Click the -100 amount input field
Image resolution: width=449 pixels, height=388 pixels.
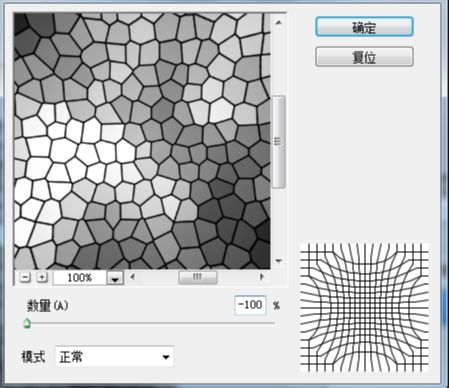[250, 305]
